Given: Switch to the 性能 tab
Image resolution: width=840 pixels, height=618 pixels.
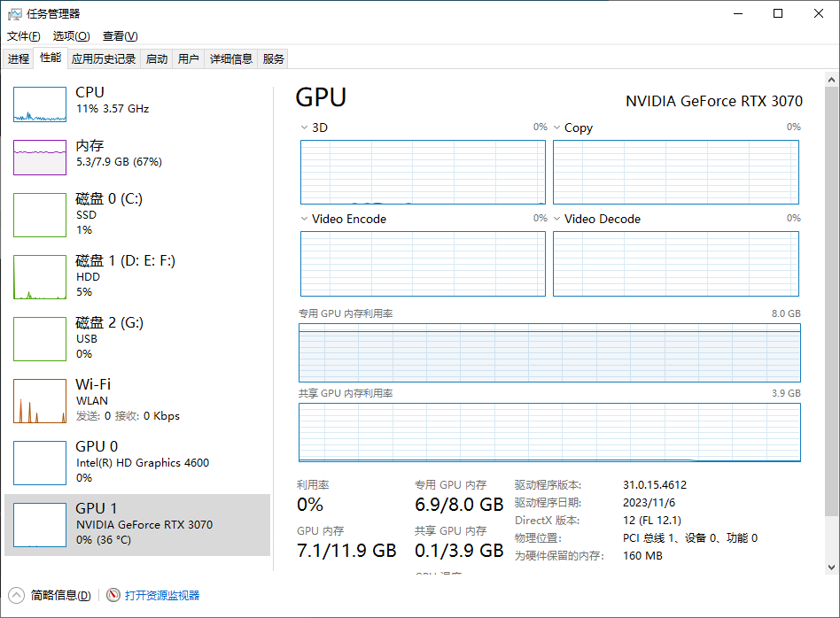Looking at the screenshot, I should [51, 58].
